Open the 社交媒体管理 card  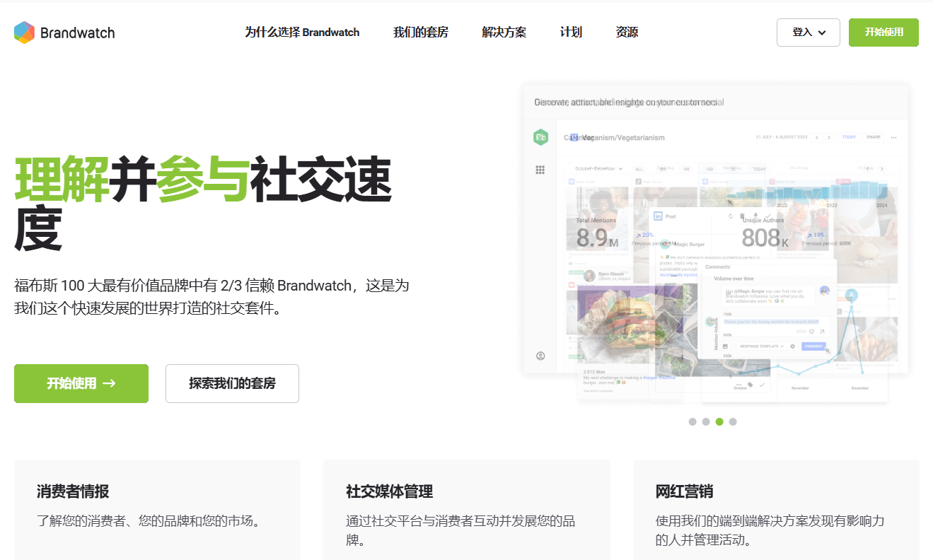[x=467, y=510]
